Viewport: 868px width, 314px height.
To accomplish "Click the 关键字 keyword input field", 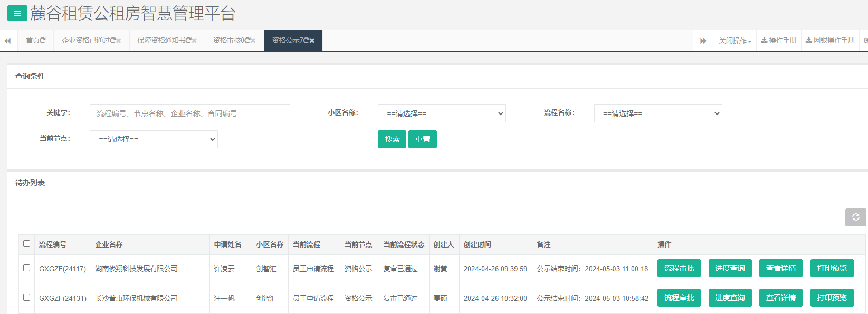I will [x=189, y=113].
